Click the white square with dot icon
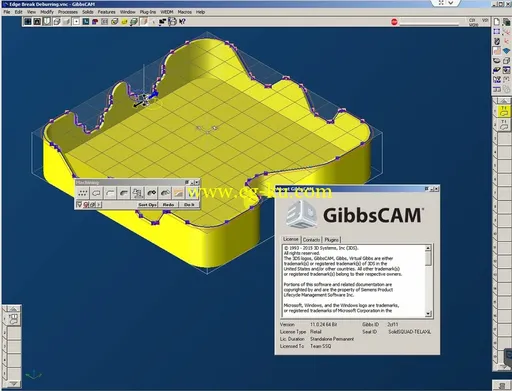This screenshot has height=391, width=512. (76, 22)
